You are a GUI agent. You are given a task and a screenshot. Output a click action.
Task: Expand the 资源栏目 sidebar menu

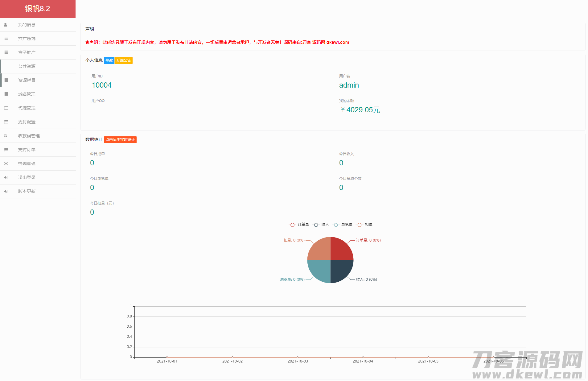(27, 80)
